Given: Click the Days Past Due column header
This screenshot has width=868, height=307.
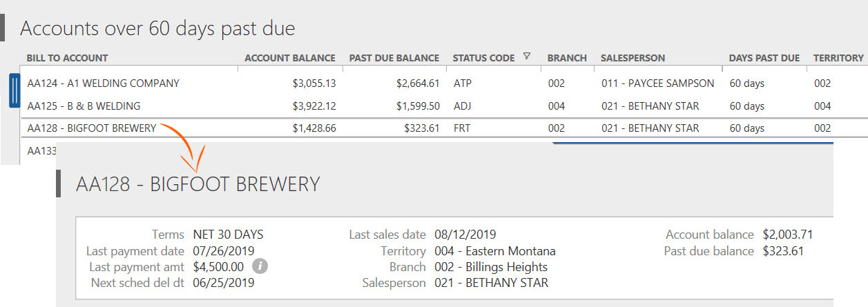Looking at the screenshot, I should tap(764, 59).
